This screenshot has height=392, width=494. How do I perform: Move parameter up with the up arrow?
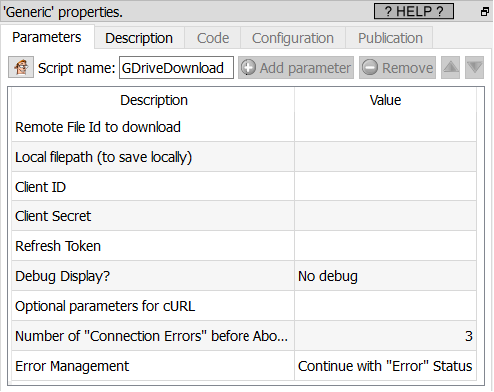pos(451,68)
